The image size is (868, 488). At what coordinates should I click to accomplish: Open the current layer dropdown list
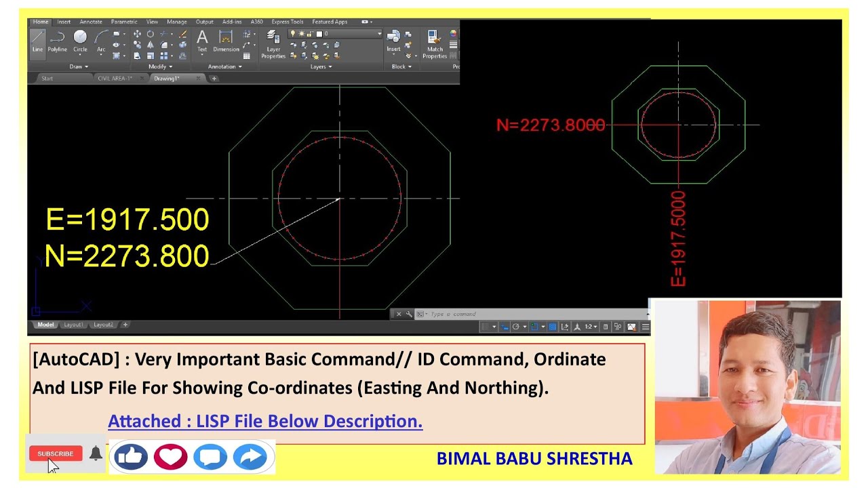point(380,34)
